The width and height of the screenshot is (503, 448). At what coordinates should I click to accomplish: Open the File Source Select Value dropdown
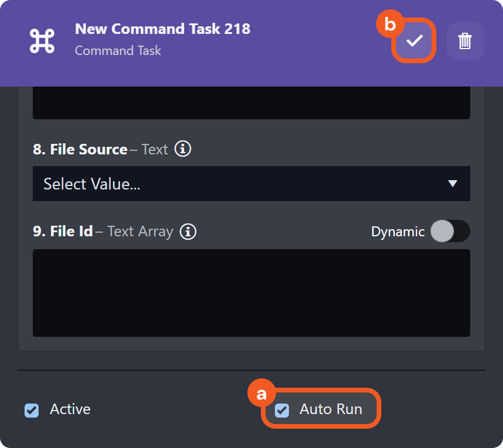pyautogui.click(x=234, y=184)
